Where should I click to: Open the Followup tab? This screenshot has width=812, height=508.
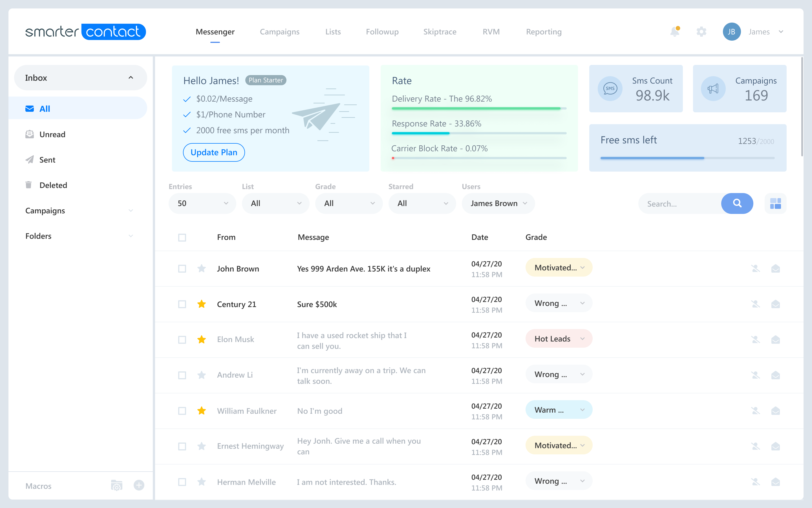coord(382,32)
